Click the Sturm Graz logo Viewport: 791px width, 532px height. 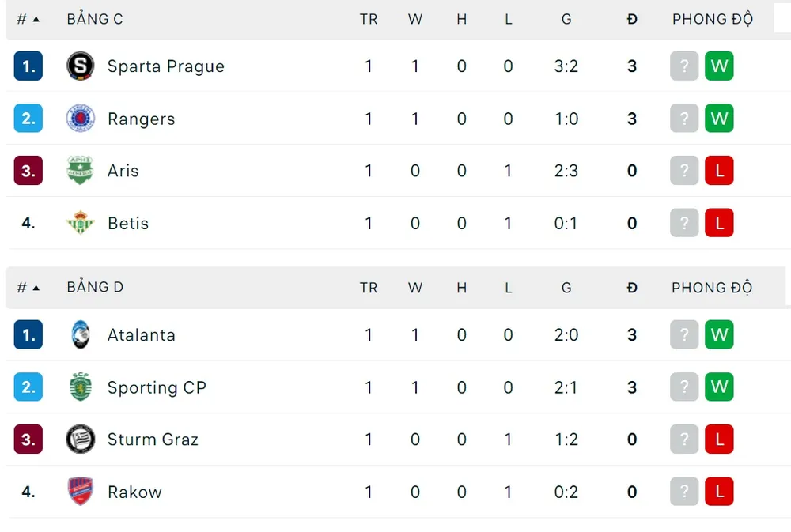81,440
